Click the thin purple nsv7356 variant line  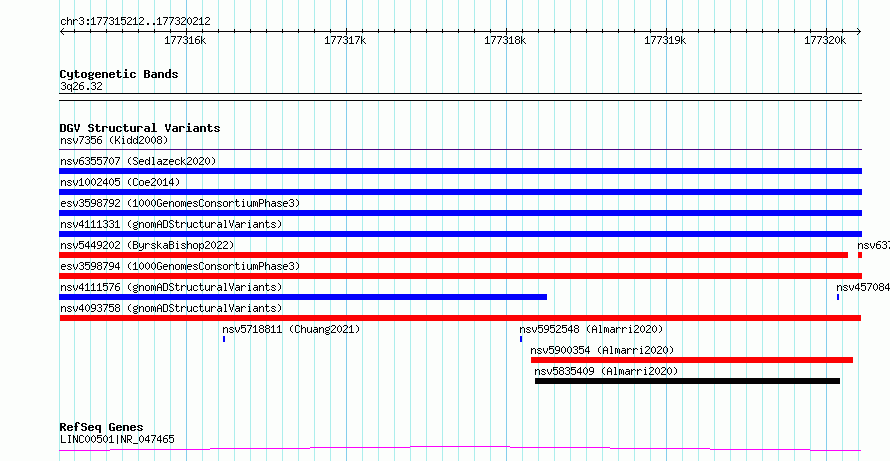click(460, 150)
